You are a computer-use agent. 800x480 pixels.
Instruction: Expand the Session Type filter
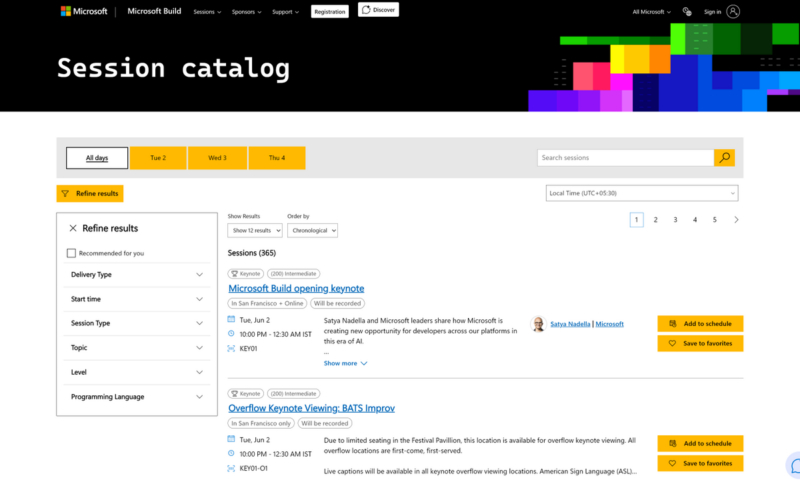(x=137, y=323)
